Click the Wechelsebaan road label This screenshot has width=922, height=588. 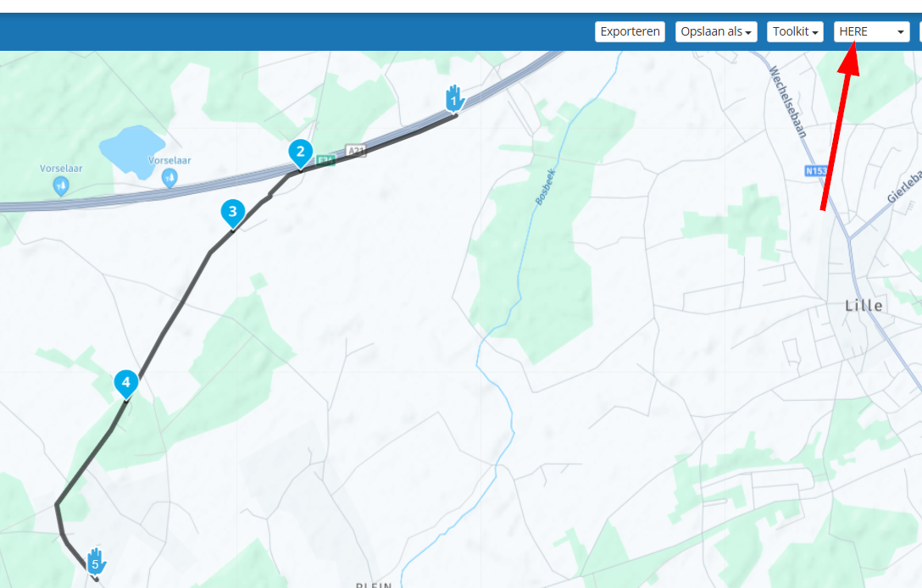[788, 102]
